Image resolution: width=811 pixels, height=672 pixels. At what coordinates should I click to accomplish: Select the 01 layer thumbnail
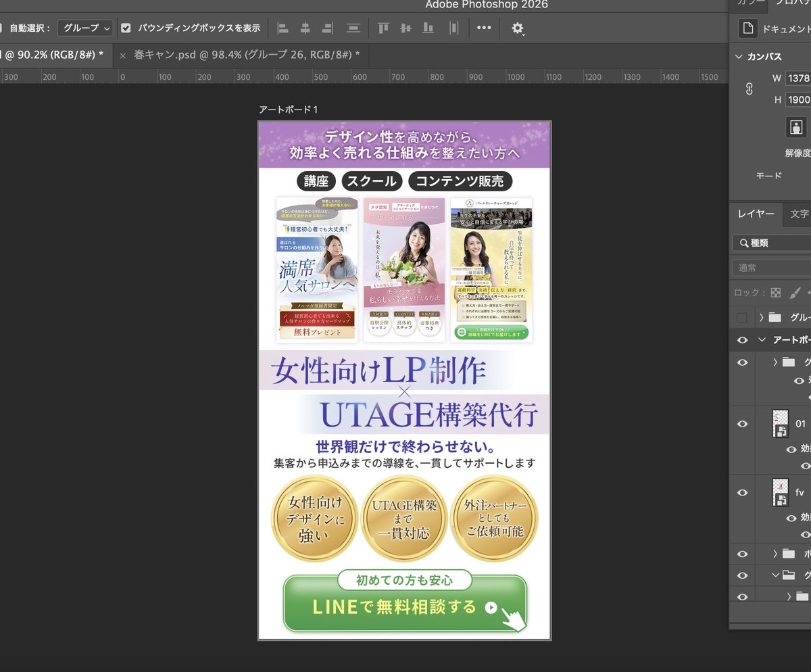[x=781, y=424]
